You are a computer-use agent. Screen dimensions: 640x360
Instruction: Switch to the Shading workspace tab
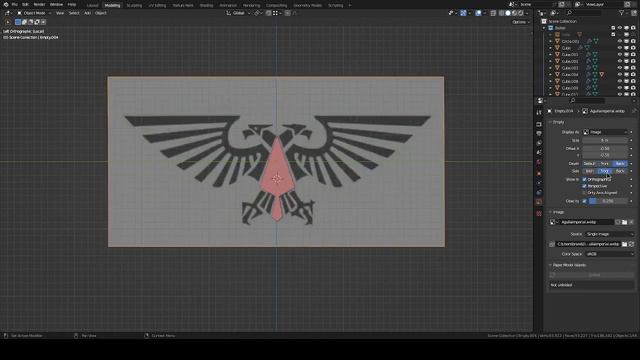[207, 5]
